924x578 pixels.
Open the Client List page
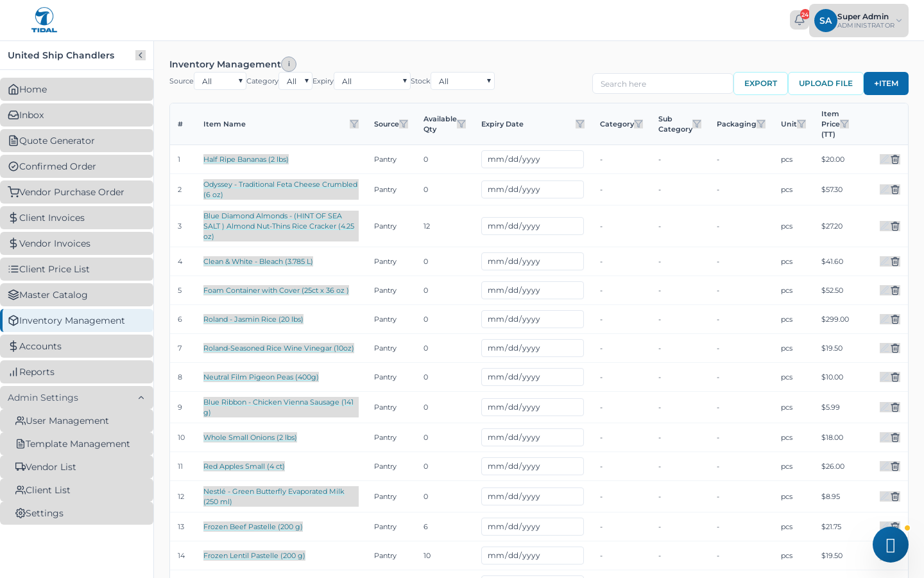pos(76,490)
